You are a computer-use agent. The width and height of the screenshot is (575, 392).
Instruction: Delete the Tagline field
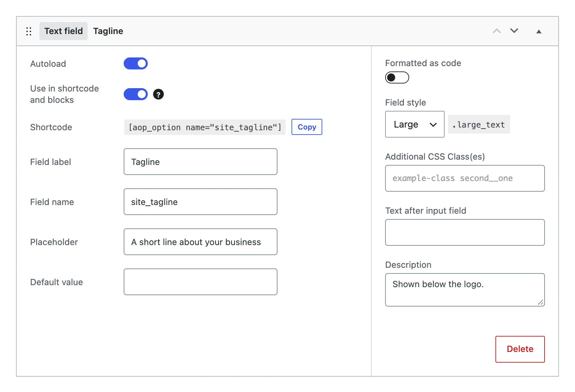click(520, 349)
